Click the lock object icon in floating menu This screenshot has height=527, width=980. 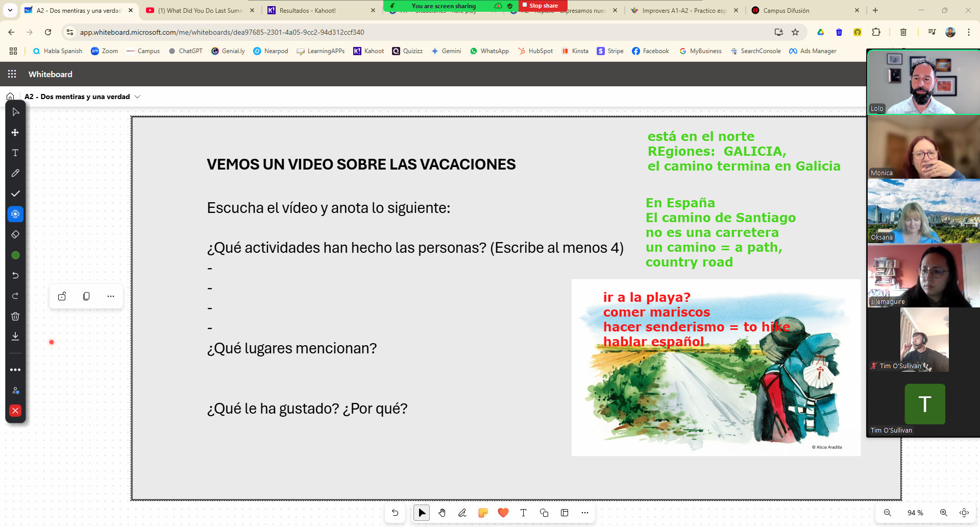coord(62,296)
